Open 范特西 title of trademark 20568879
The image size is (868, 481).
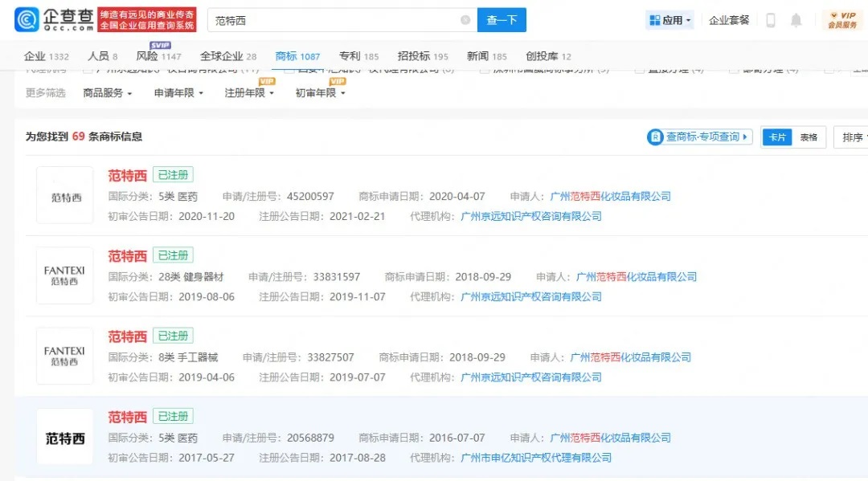[127, 417]
